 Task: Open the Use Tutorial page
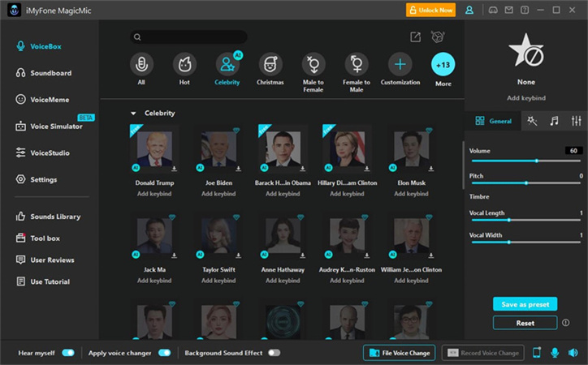[x=43, y=281]
